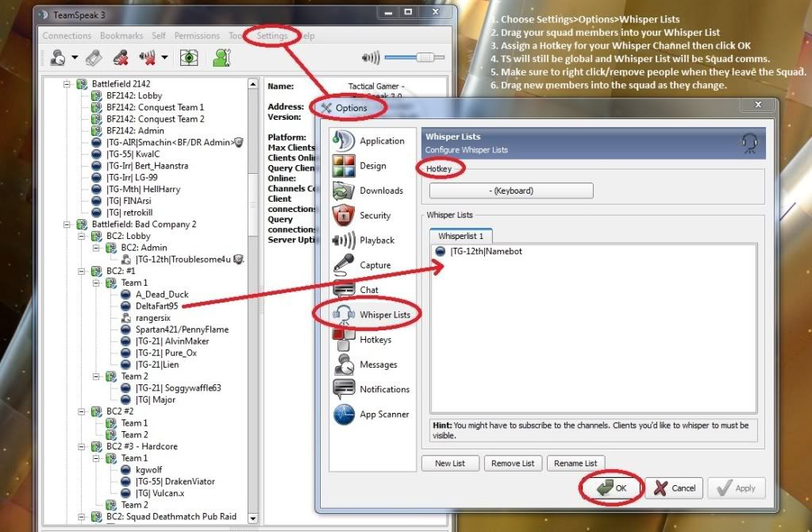The image size is (812, 532).
Task: Open the Playback options category
Action: tap(364, 241)
